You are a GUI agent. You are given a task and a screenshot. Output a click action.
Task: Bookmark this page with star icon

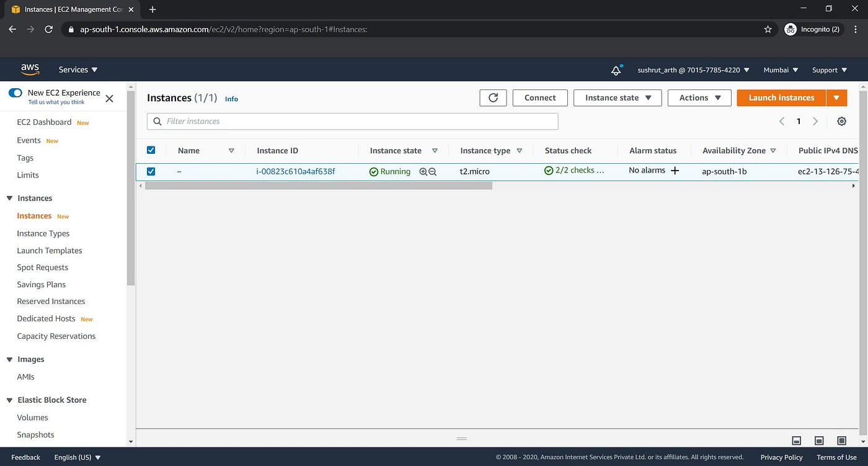tap(768, 29)
